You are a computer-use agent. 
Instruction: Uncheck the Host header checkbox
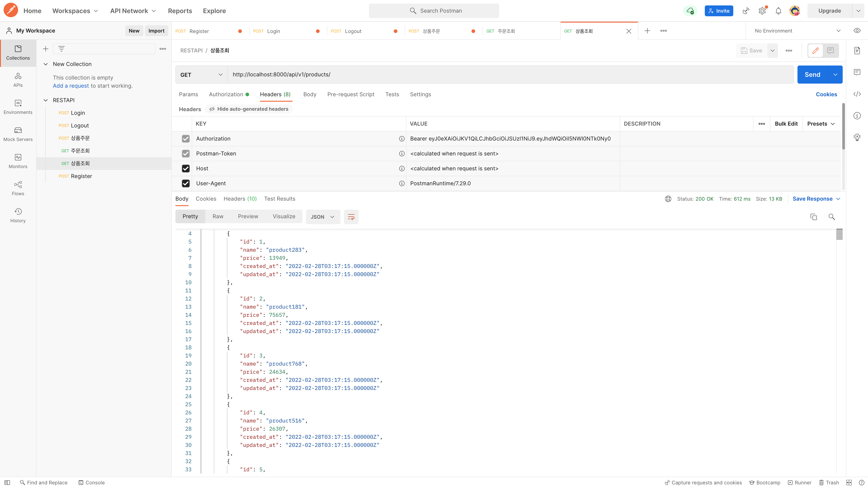[186, 168]
